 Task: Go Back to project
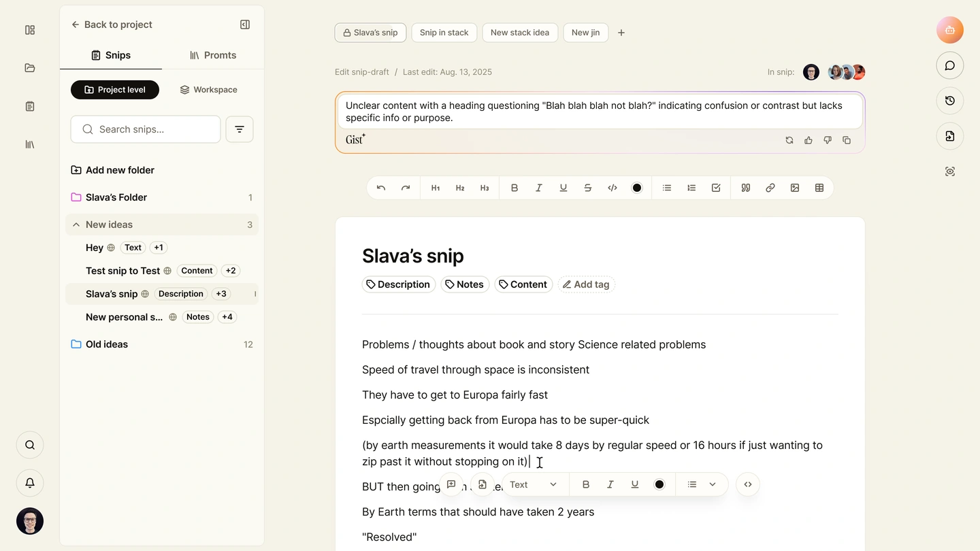(112, 24)
